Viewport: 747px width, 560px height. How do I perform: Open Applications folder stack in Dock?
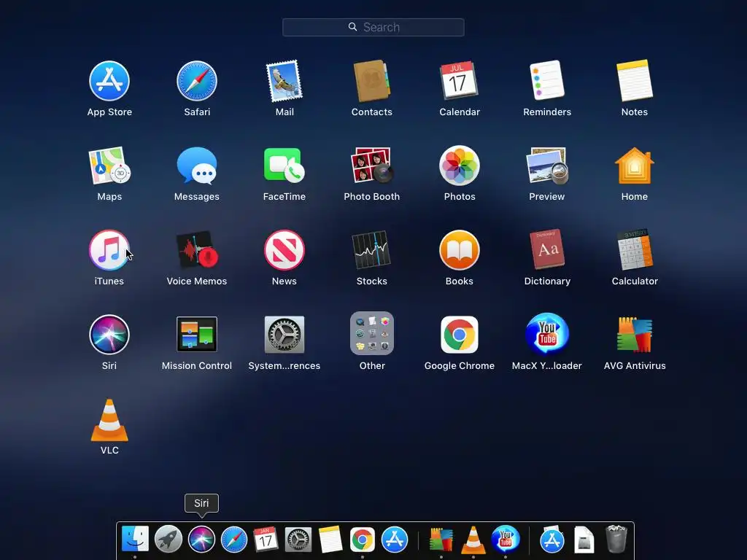coord(551,540)
